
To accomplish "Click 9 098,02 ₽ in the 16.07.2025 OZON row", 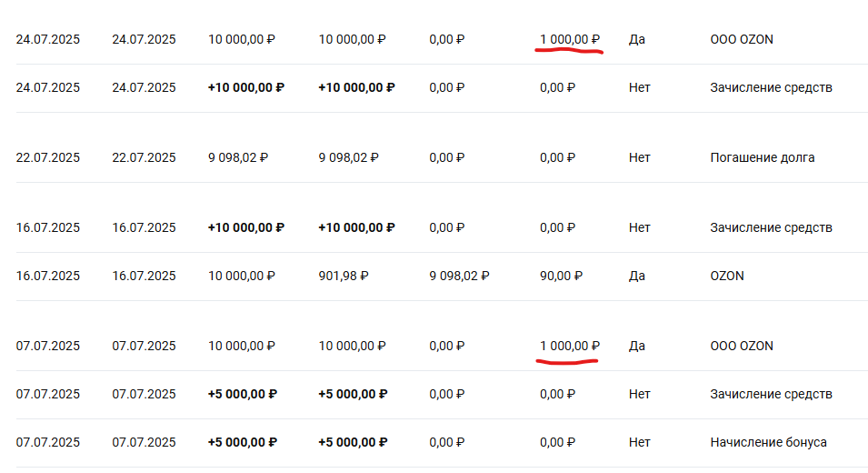I will [459, 276].
